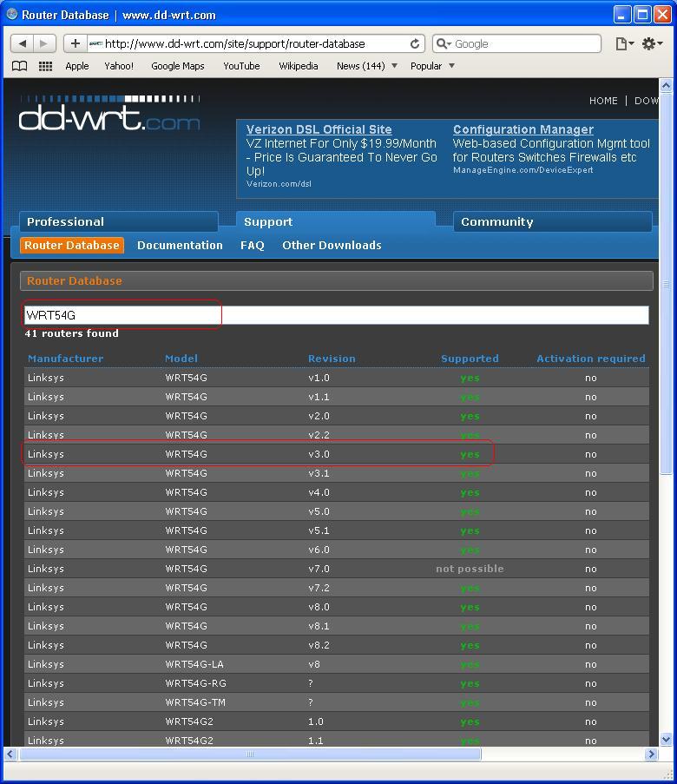Open the page menu icon
Screen dimensions: 677x784
click(x=624, y=44)
